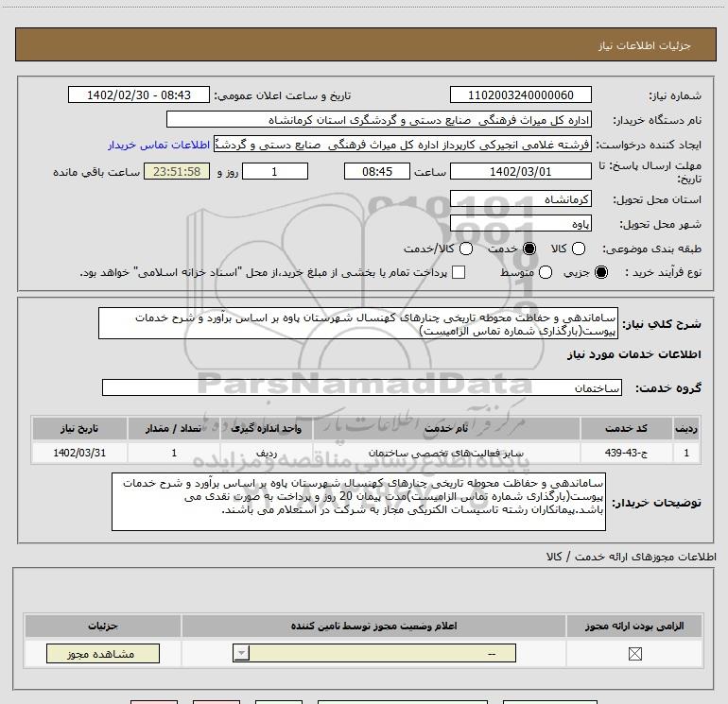Viewport: 728px width, 704px height.
Task: Select the کالا radio button
Action: pos(578,249)
